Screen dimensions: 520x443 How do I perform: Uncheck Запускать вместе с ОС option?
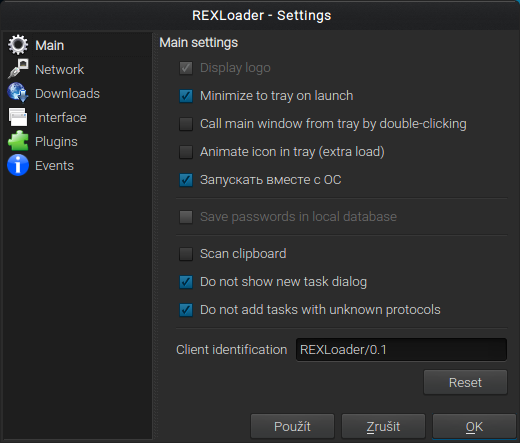point(186,180)
